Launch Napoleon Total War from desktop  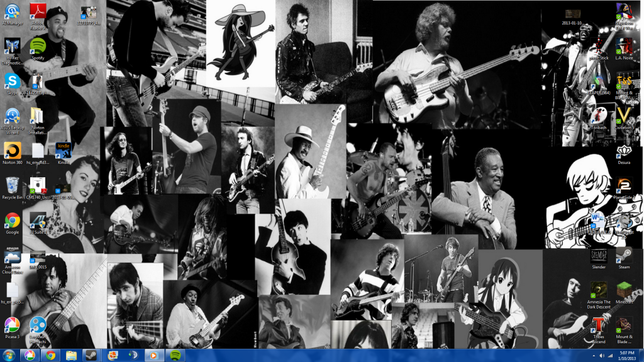pos(624,16)
